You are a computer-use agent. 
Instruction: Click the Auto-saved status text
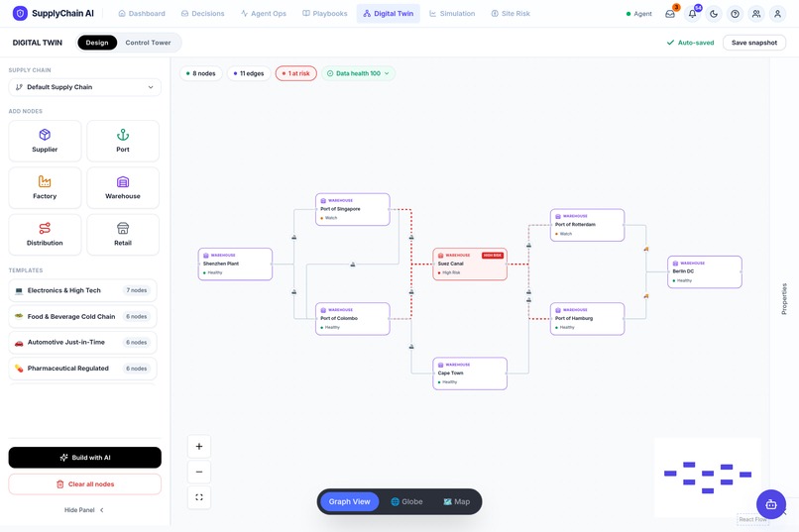691,43
